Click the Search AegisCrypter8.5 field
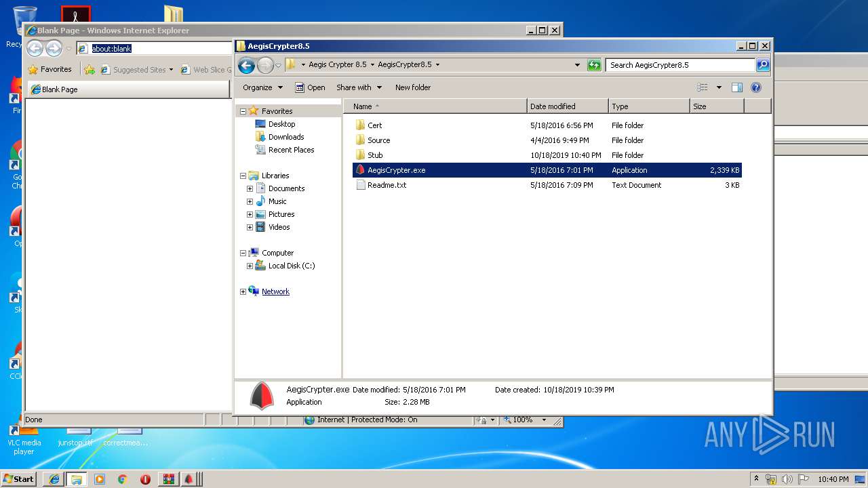Screen dimensions: 868x488 [680, 65]
